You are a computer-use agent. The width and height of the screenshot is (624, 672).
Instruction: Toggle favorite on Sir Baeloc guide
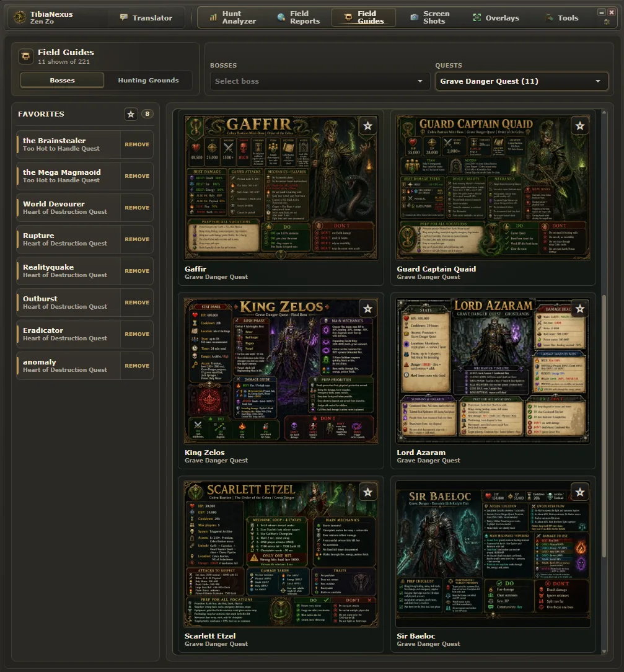pyautogui.click(x=580, y=492)
